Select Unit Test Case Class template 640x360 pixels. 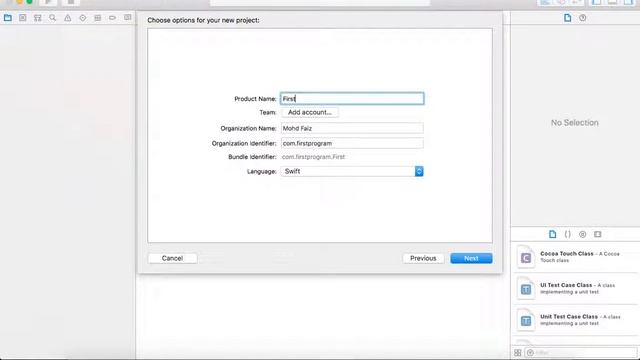click(x=576, y=320)
